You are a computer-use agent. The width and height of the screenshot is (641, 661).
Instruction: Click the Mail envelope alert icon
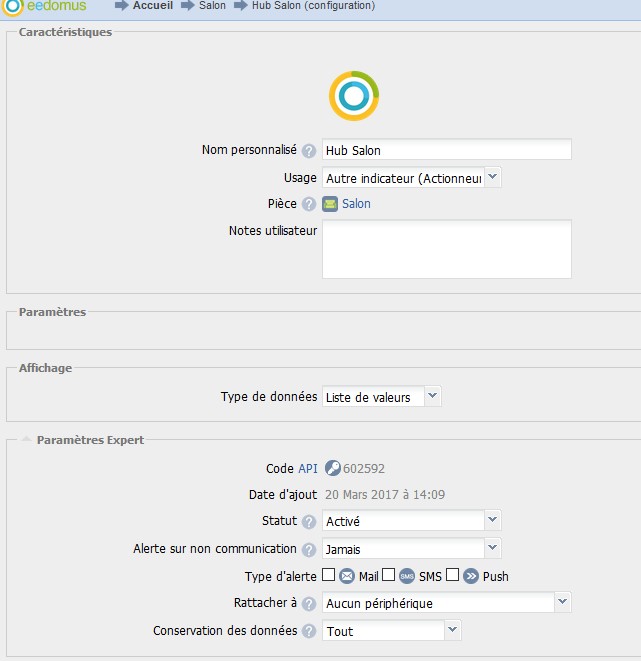(346, 576)
